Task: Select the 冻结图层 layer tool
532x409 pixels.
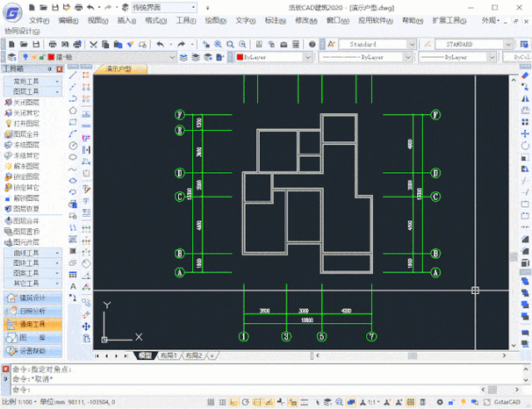Action: [26, 145]
